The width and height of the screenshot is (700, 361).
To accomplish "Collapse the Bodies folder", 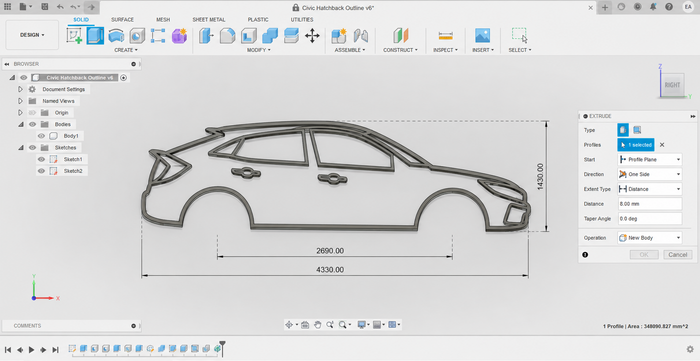I will [20, 124].
